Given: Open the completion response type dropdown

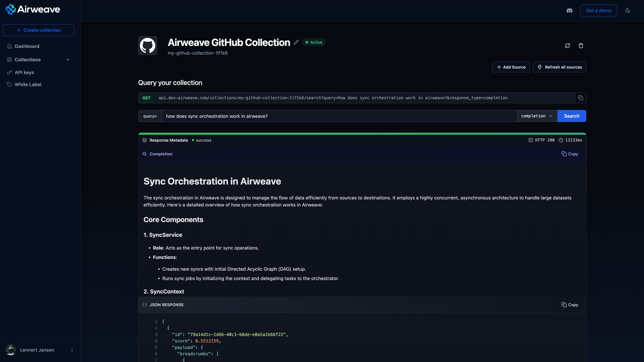Looking at the screenshot, I should [x=537, y=116].
